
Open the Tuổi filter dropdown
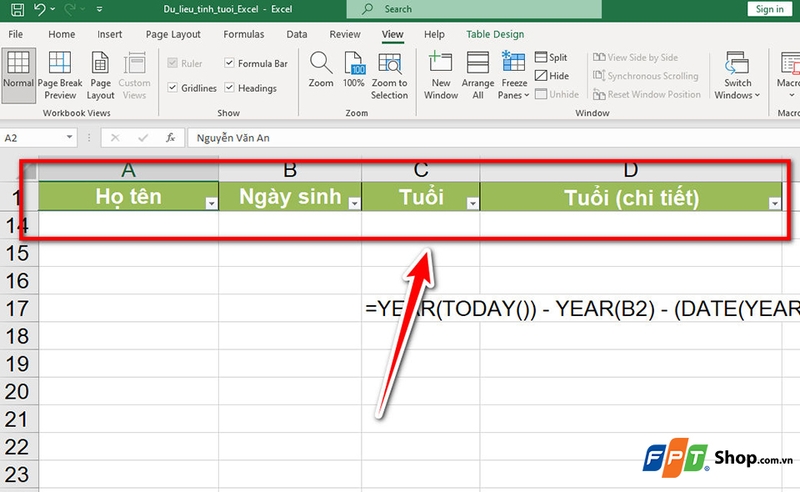[472, 204]
